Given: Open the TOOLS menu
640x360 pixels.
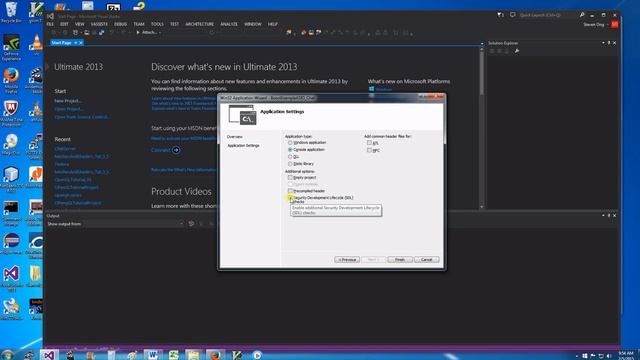Looking at the screenshot, I should tap(157, 24).
